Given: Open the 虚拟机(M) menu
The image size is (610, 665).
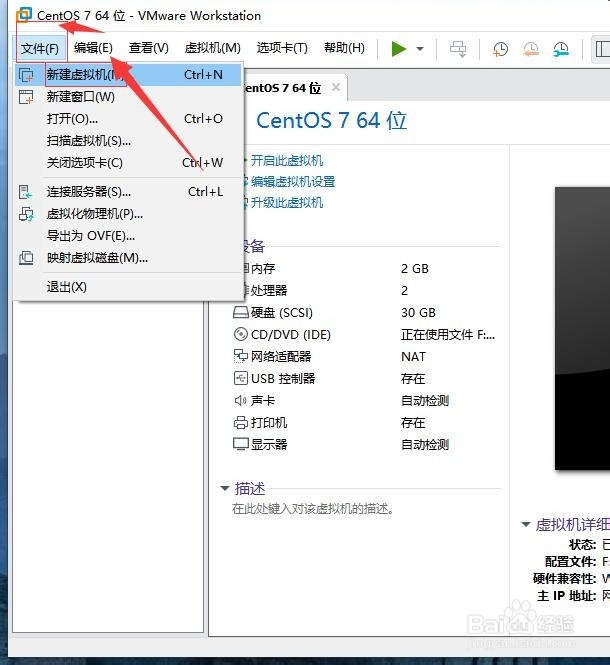Looking at the screenshot, I should tap(213, 48).
